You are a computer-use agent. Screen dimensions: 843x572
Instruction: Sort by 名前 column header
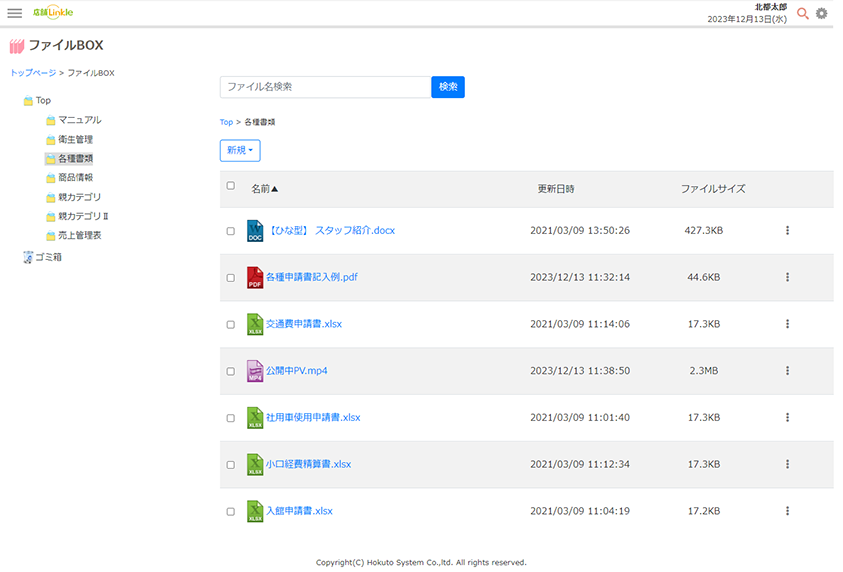265,189
